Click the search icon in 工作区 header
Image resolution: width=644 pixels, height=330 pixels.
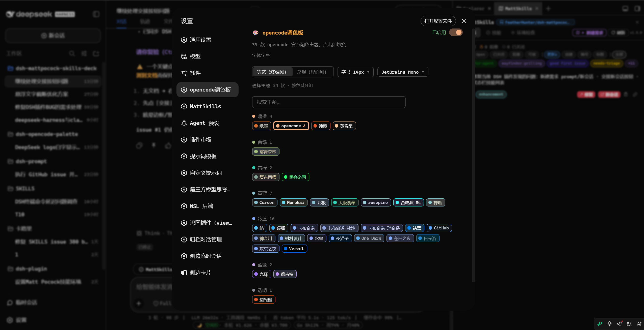72,53
